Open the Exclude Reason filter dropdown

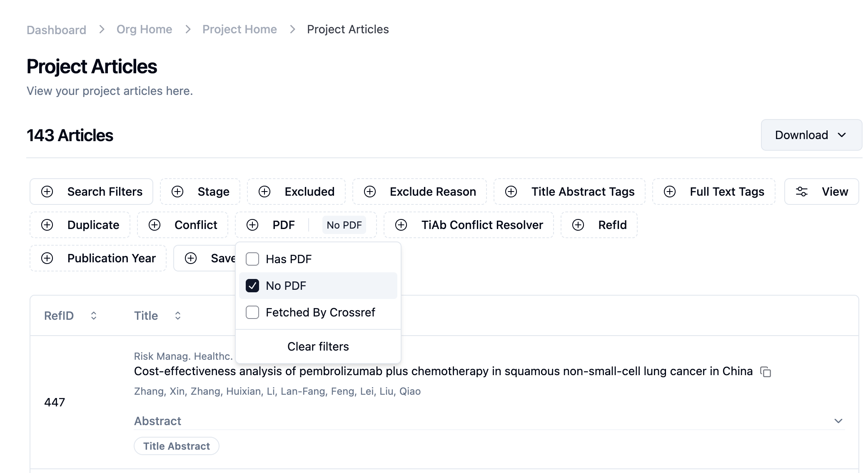(419, 192)
